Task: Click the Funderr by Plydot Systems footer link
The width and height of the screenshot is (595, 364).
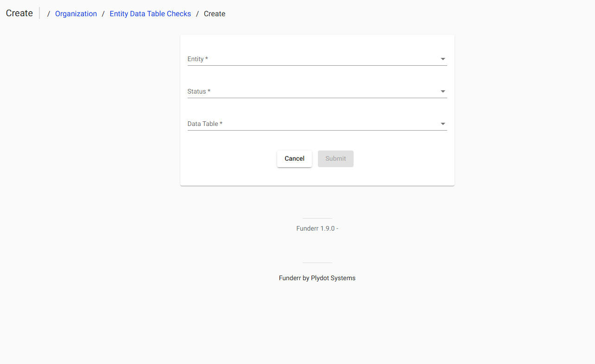Action: [317, 278]
